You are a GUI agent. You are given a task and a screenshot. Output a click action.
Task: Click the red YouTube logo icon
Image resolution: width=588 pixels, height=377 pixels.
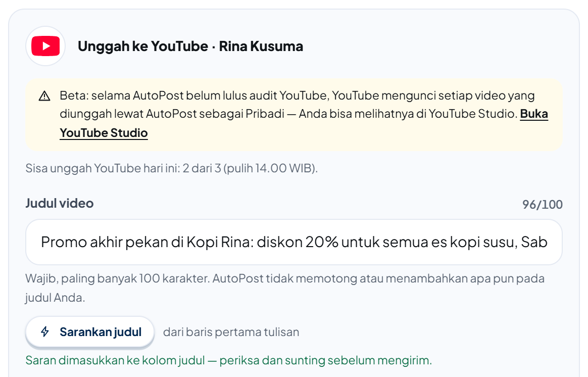click(45, 46)
